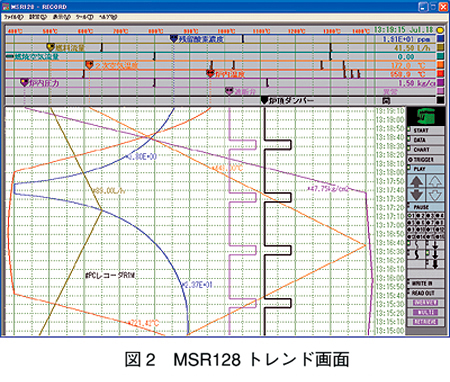The height and width of the screenshot is (382, 450).
Task: Click the START recording button
Action: pyautogui.click(x=425, y=130)
